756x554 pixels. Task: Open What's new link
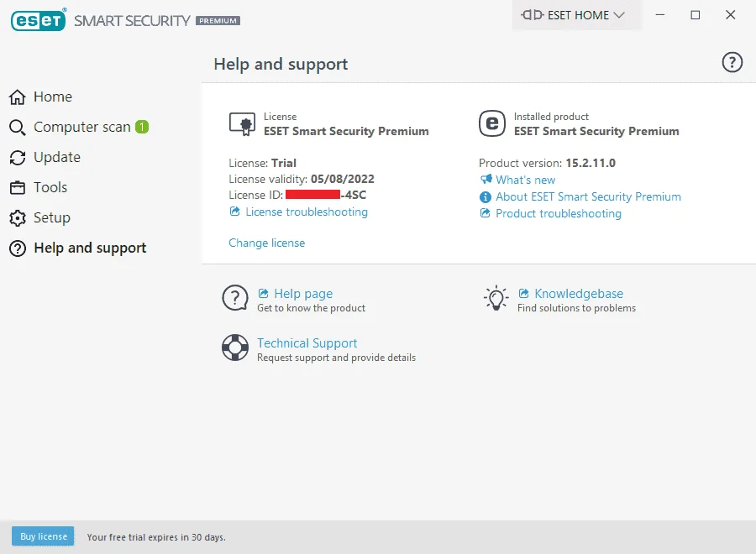pos(526,180)
